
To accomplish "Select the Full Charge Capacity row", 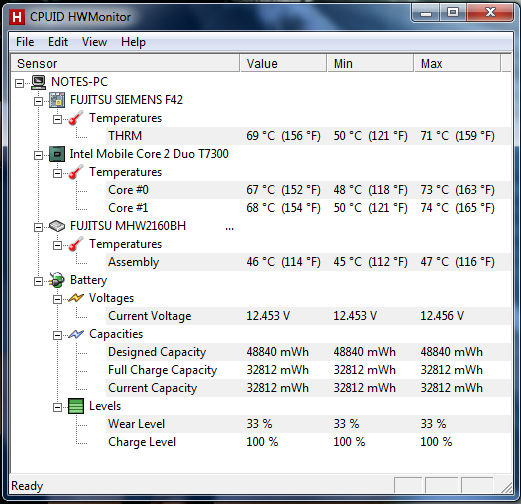I will [x=309, y=370].
